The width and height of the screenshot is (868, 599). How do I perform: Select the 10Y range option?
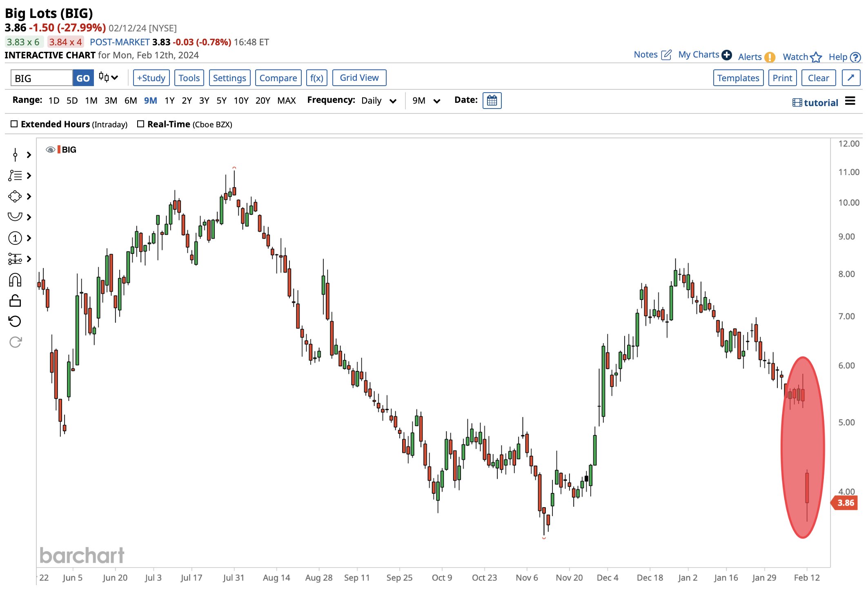click(241, 100)
